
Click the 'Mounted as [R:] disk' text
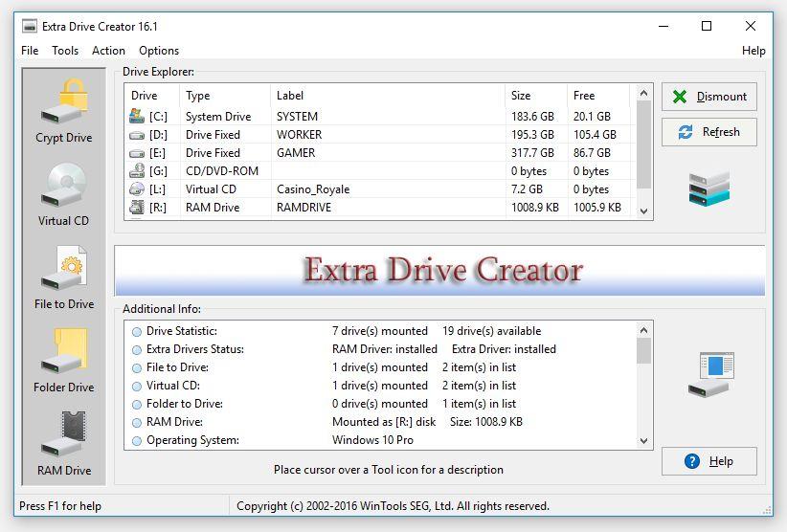[x=384, y=422]
